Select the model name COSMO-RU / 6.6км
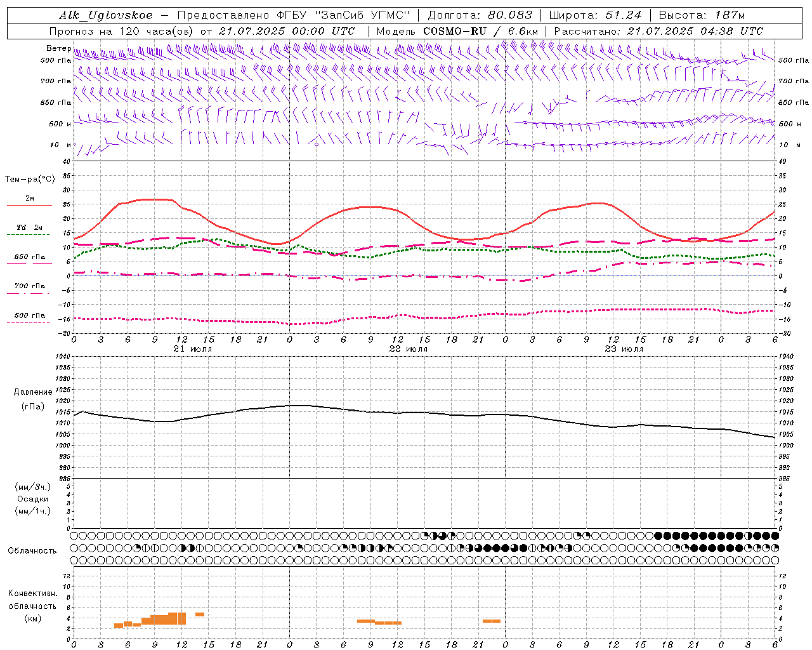This screenshot has width=812, height=650. pyautogui.click(x=480, y=31)
